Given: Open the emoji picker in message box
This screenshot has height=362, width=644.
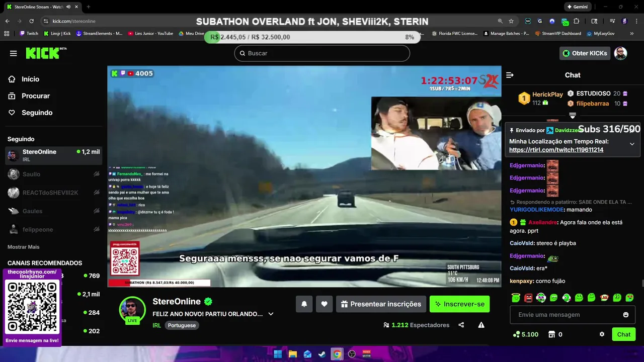Looking at the screenshot, I should (x=625, y=315).
